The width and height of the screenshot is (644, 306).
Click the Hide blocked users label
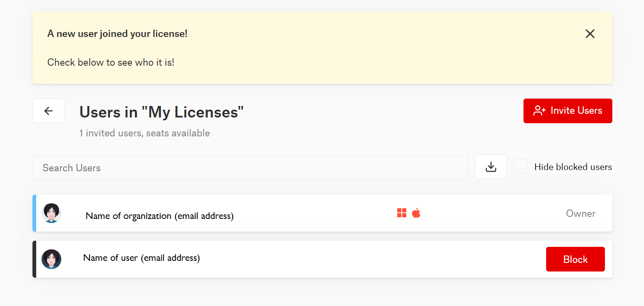tap(573, 167)
